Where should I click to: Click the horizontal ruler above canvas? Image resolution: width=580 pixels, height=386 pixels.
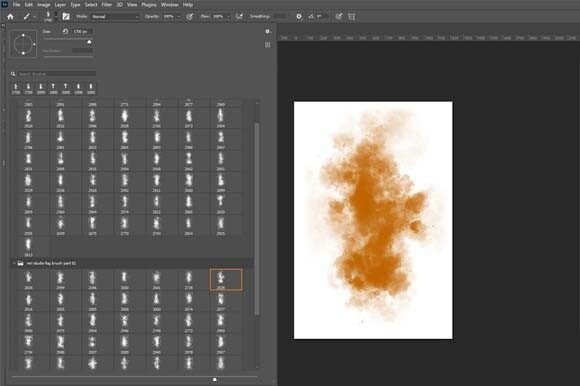[x=429, y=38]
